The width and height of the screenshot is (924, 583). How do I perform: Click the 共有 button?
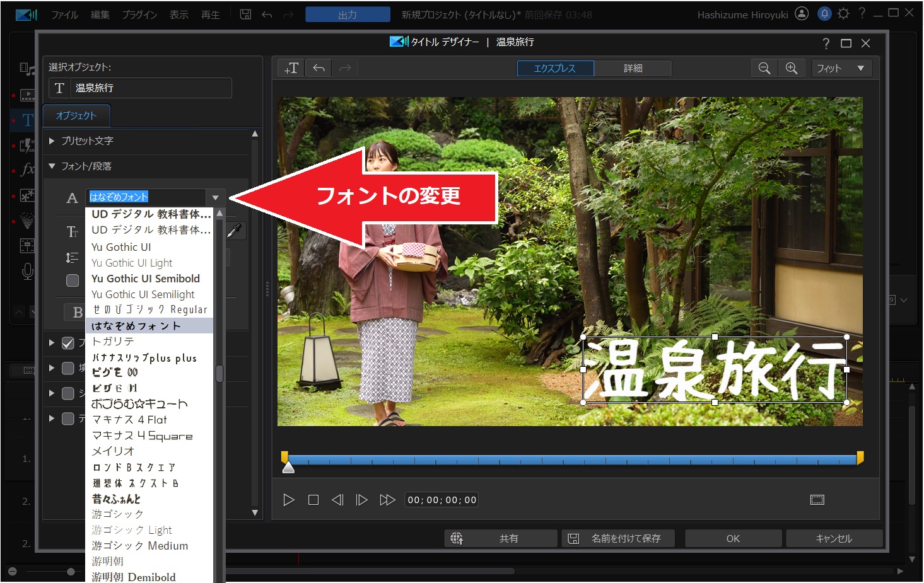point(502,538)
